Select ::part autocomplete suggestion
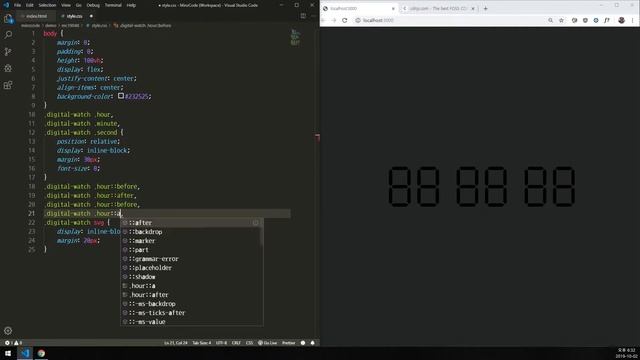The height and width of the screenshot is (360, 640). 191,250
